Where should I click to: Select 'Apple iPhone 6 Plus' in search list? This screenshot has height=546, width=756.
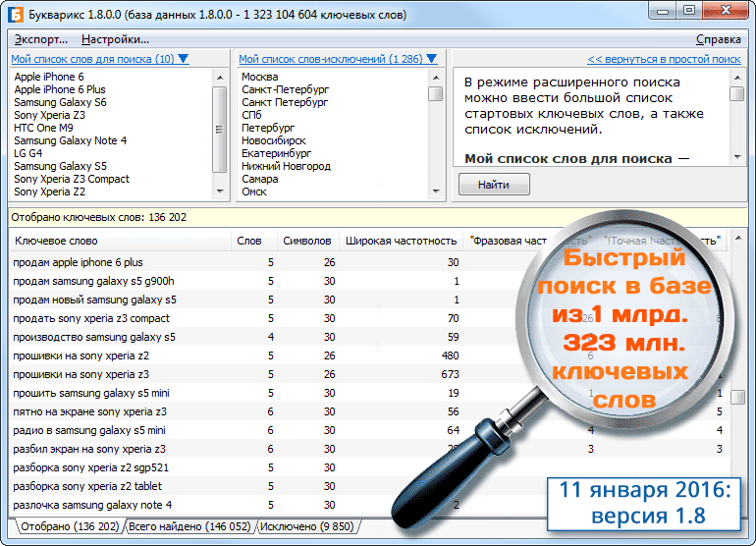60,89
